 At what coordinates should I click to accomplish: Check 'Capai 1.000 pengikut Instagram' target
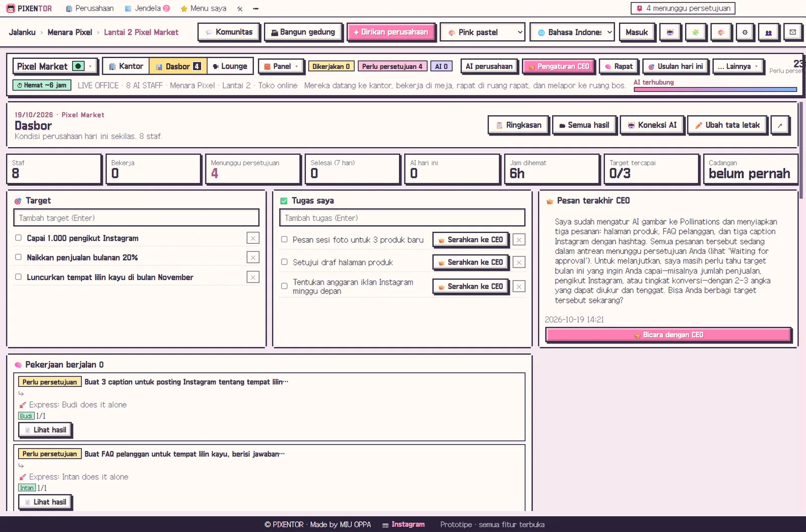click(x=18, y=238)
